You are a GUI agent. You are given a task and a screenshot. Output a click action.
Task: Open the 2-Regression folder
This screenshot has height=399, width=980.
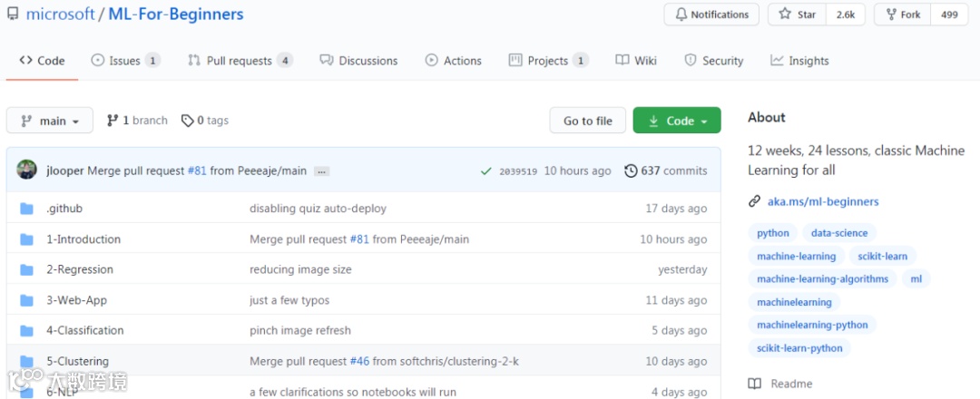80,269
